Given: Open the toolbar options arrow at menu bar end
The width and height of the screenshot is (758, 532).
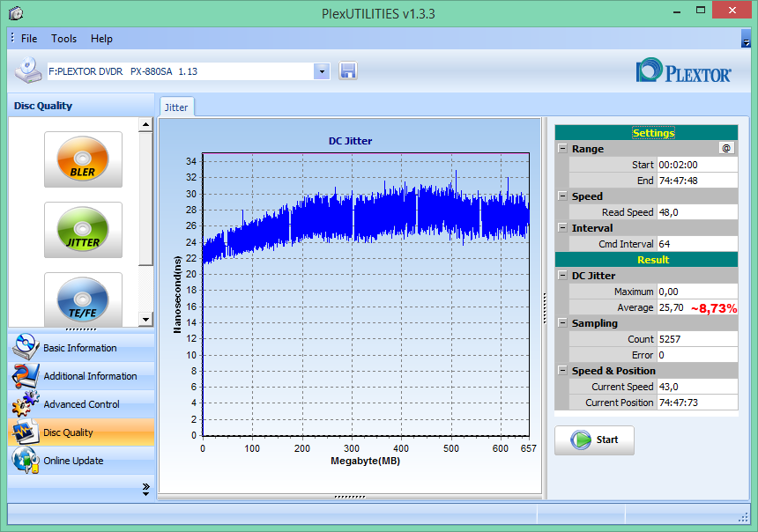Looking at the screenshot, I should click(746, 39).
